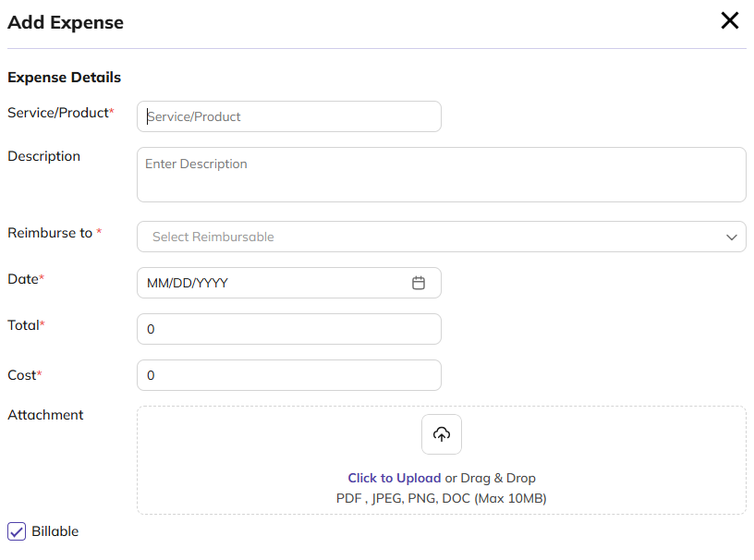Open the Select Reimbursable dropdown field

(425, 237)
